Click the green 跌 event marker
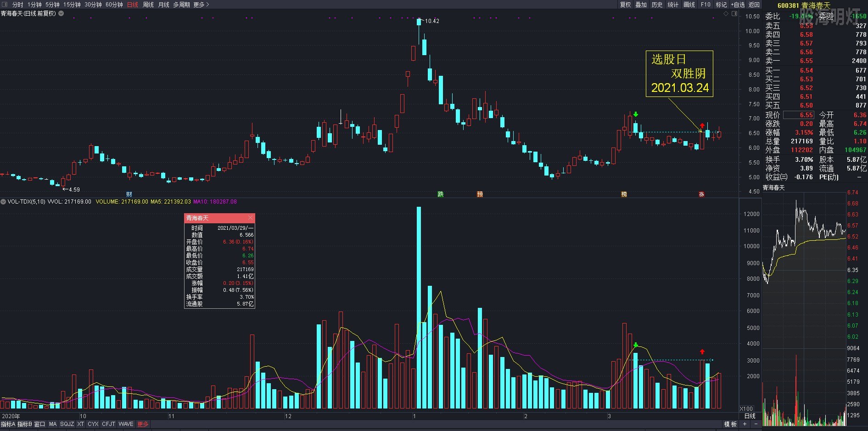The height and width of the screenshot is (431, 868). pos(441,194)
